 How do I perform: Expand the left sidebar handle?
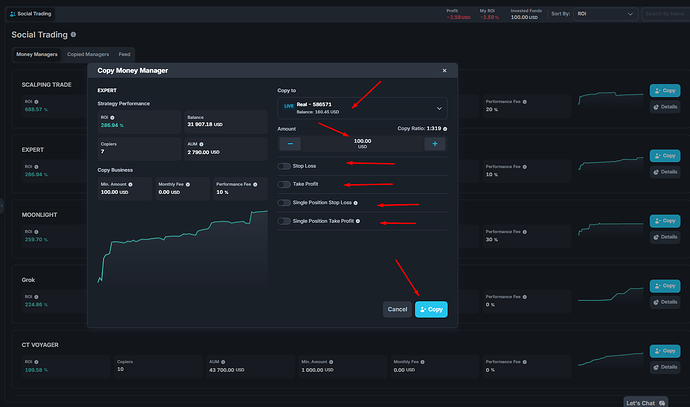click(2, 205)
